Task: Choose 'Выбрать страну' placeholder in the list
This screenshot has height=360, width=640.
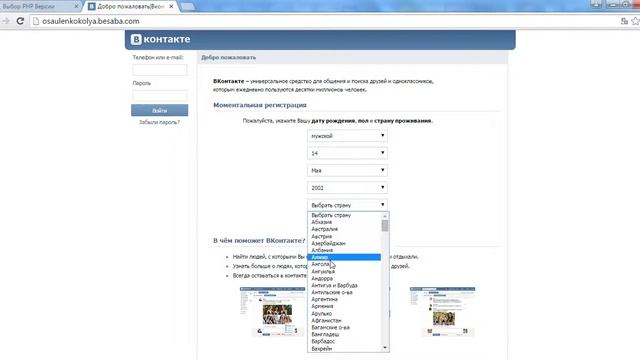Action: 344,215
